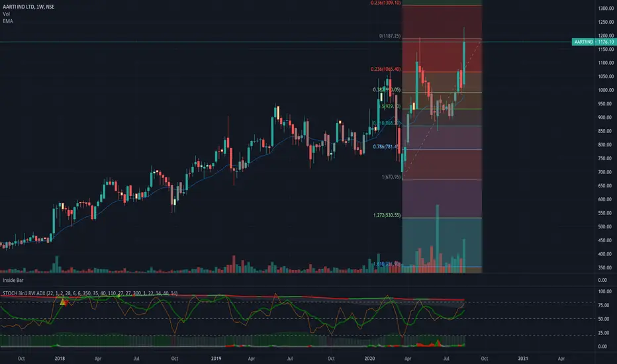Click the 2021 label on time axis

point(523,359)
